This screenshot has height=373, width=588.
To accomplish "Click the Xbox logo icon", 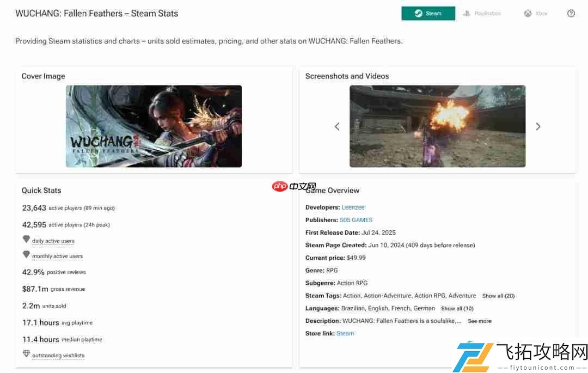I will 528,14.
